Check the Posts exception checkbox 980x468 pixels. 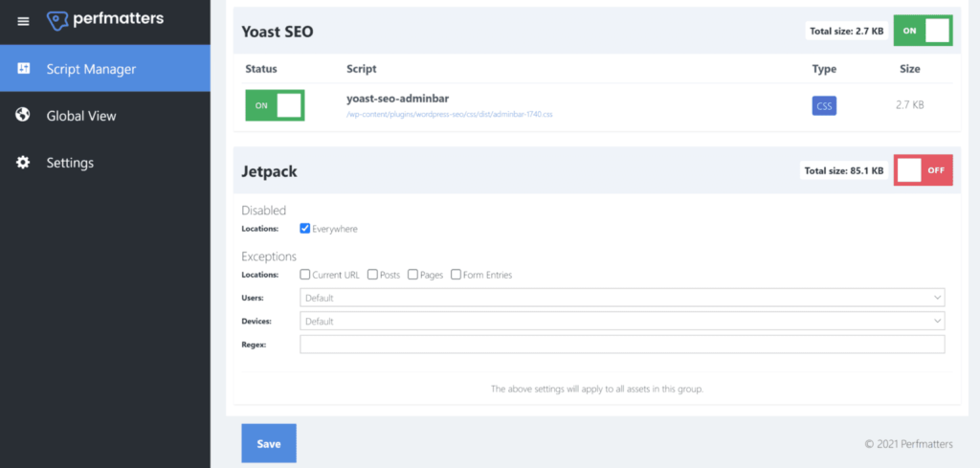(372, 275)
